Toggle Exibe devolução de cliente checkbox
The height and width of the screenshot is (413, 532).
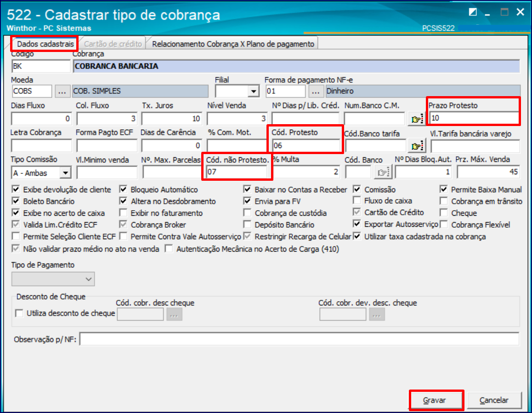tap(16, 189)
